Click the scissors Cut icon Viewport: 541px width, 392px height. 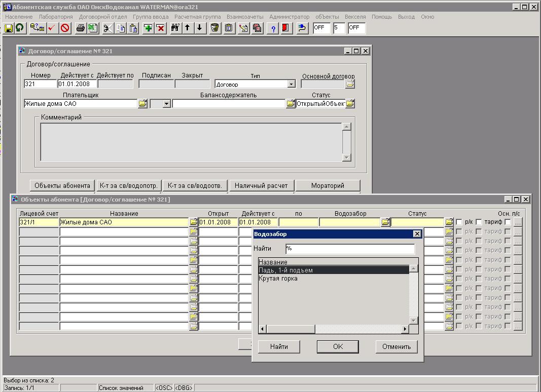click(x=107, y=28)
